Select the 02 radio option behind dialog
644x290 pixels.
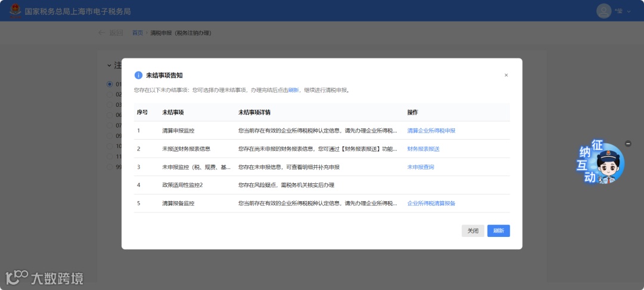coord(110,94)
